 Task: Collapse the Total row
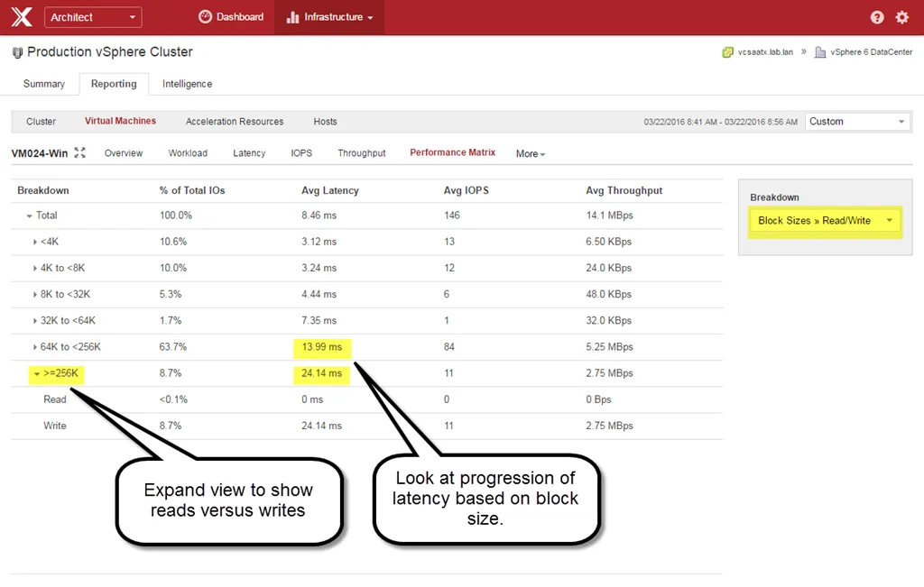29,216
